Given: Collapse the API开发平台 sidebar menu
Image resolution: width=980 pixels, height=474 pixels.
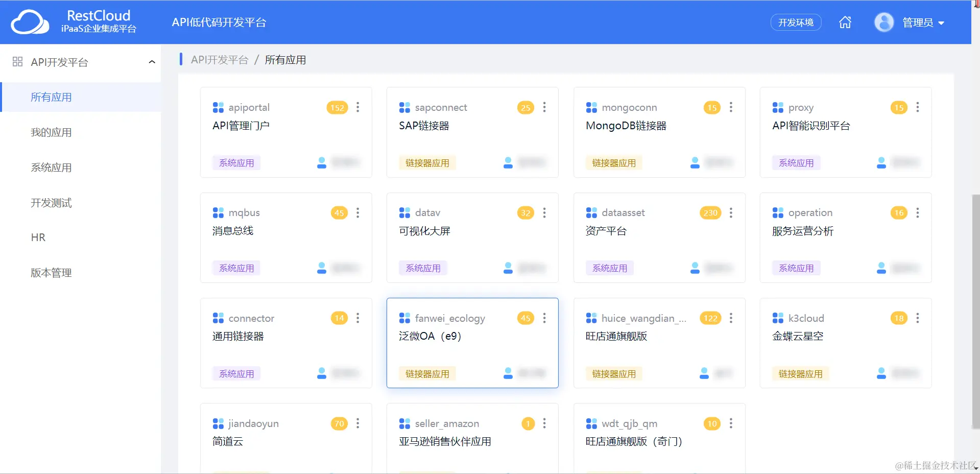Looking at the screenshot, I should point(152,62).
